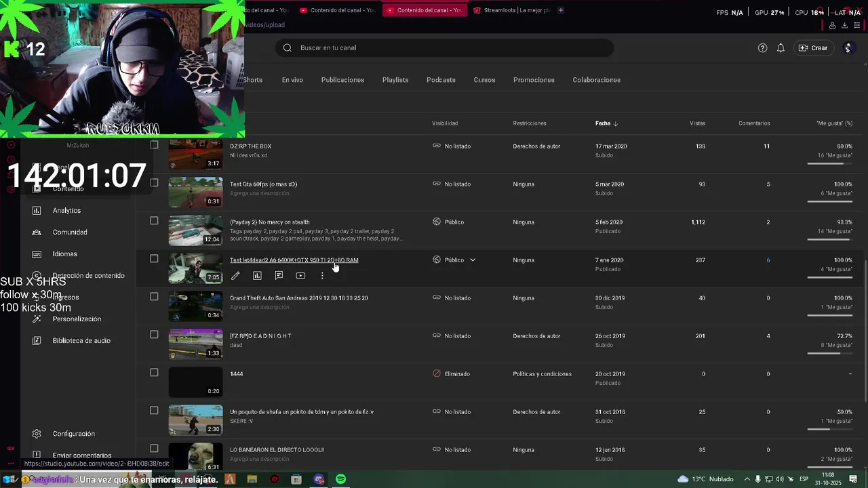Image resolution: width=868 pixels, height=488 pixels.
Task: Open comments icon for Test left4dead2 video
Action: (279, 276)
